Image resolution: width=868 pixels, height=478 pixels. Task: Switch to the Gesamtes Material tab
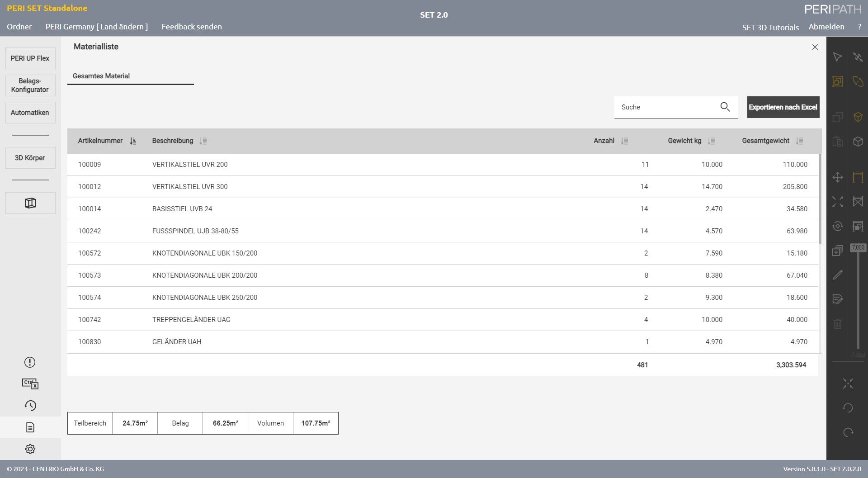pyautogui.click(x=101, y=76)
